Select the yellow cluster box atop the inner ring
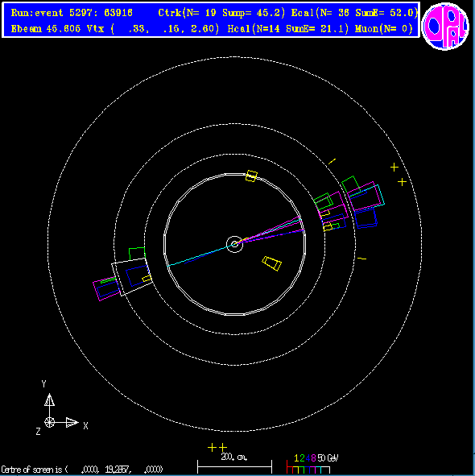The image size is (475, 476). (x=251, y=176)
